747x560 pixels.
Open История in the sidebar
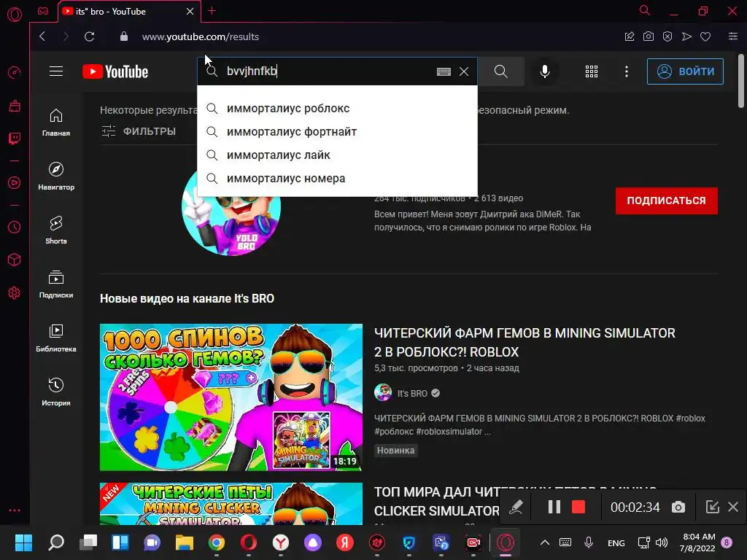56,392
